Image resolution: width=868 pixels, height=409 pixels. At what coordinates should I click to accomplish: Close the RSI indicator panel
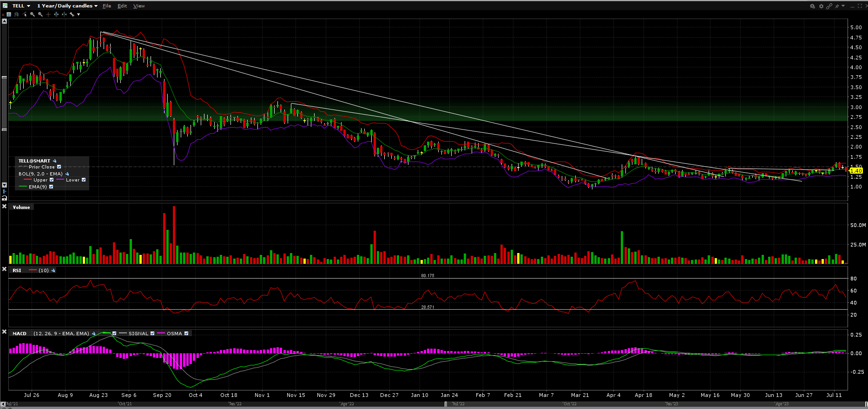click(x=4, y=270)
